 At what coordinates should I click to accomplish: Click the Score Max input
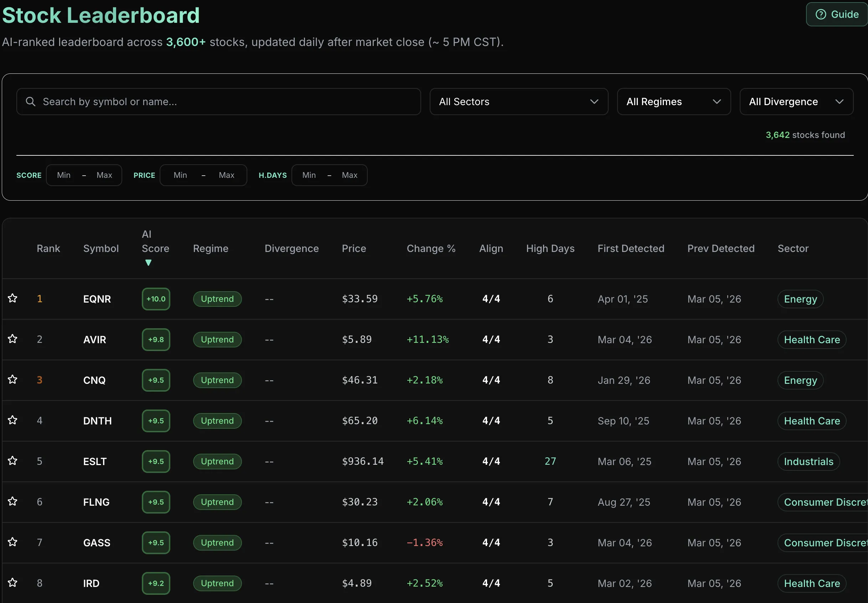(x=104, y=175)
